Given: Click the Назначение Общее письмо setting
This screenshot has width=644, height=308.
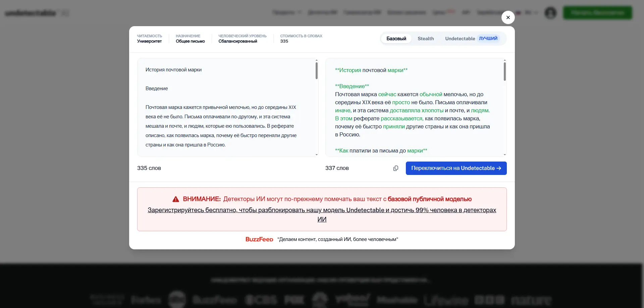Looking at the screenshot, I should click(x=190, y=39).
